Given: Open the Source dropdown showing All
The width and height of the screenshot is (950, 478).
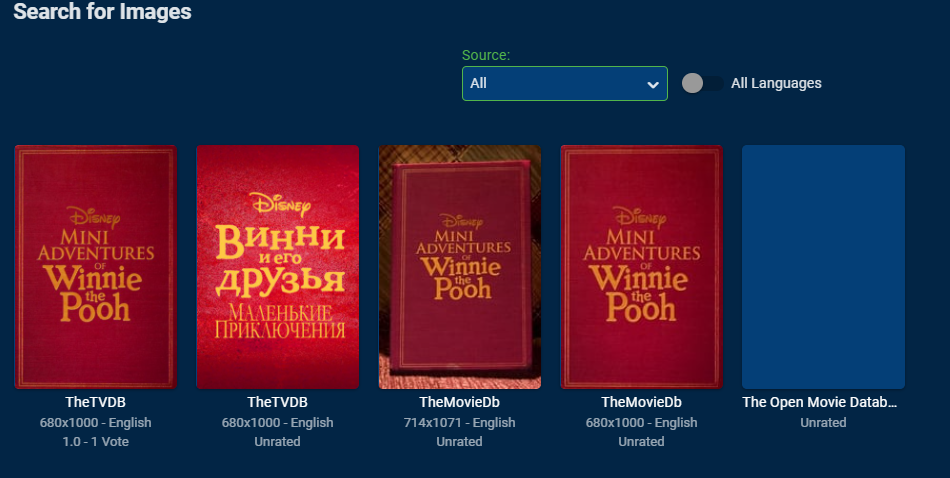Looking at the screenshot, I should [565, 84].
